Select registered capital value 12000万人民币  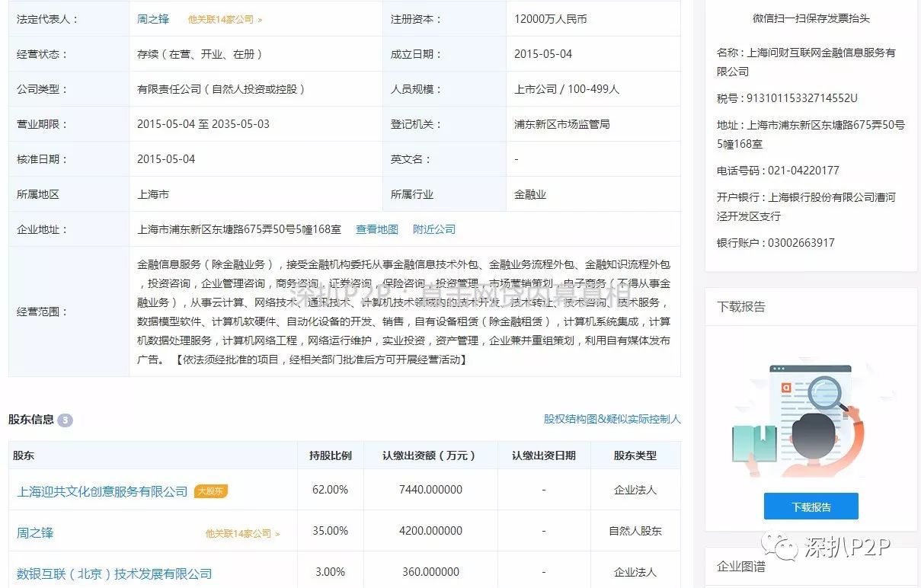click(x=551, y=19)
